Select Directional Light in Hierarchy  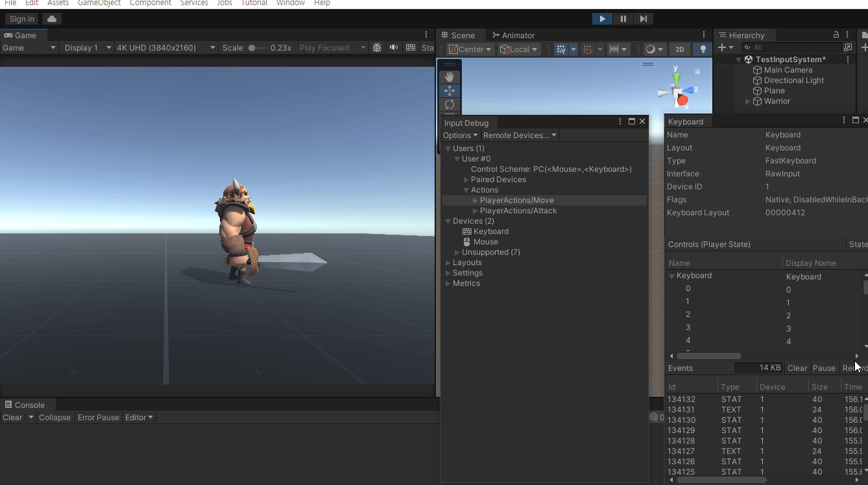click(793, 80)
